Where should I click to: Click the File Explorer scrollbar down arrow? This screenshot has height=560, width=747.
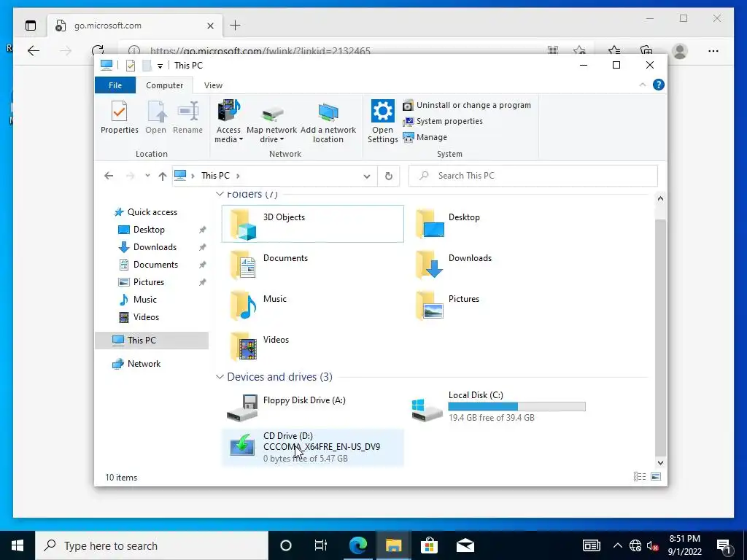[x=660, y=463]
